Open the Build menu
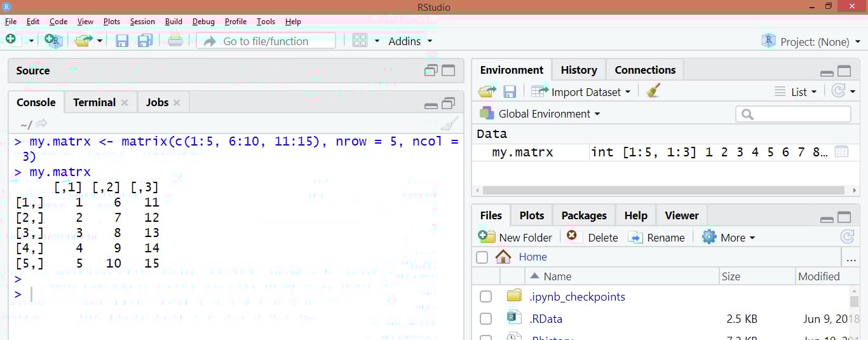 [173, 22]
